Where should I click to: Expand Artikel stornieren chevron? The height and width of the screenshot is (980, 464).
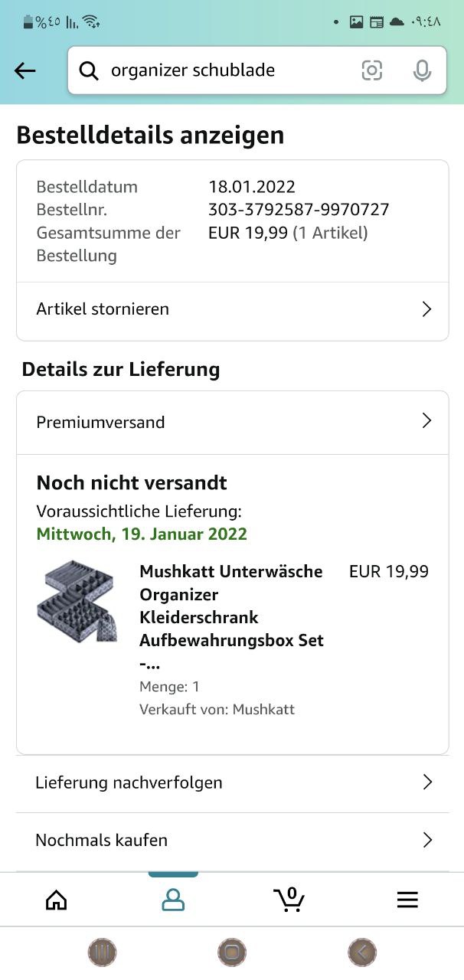click(427, 309)
